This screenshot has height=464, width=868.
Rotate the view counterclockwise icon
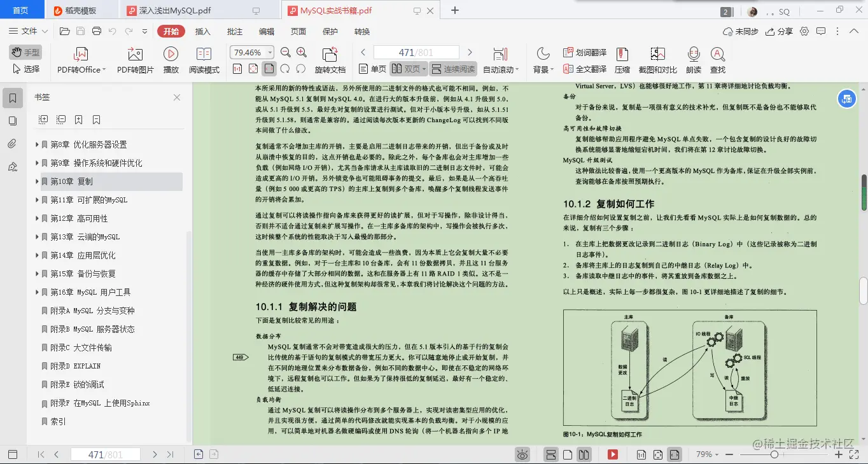point(301,69)
